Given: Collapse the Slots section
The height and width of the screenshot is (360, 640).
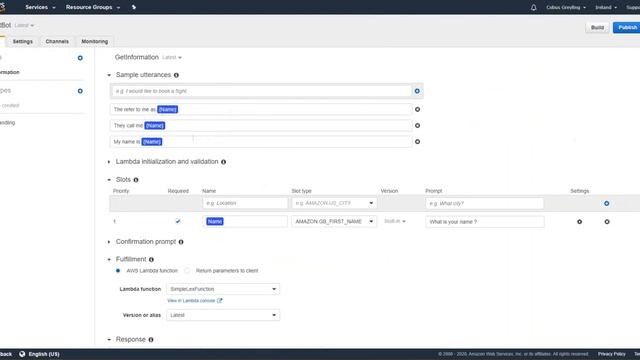Looking at the screenshot, I should tap(109, 180).
